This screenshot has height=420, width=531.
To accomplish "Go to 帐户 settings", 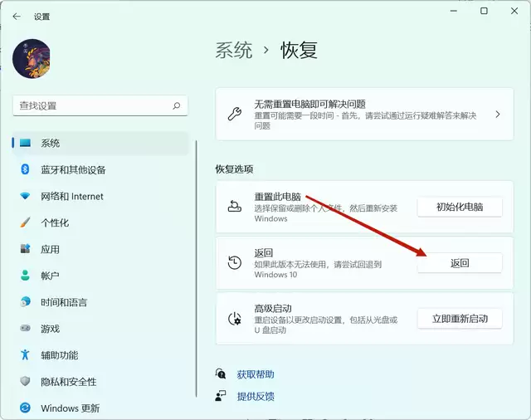I will click(x=50, y=276).
